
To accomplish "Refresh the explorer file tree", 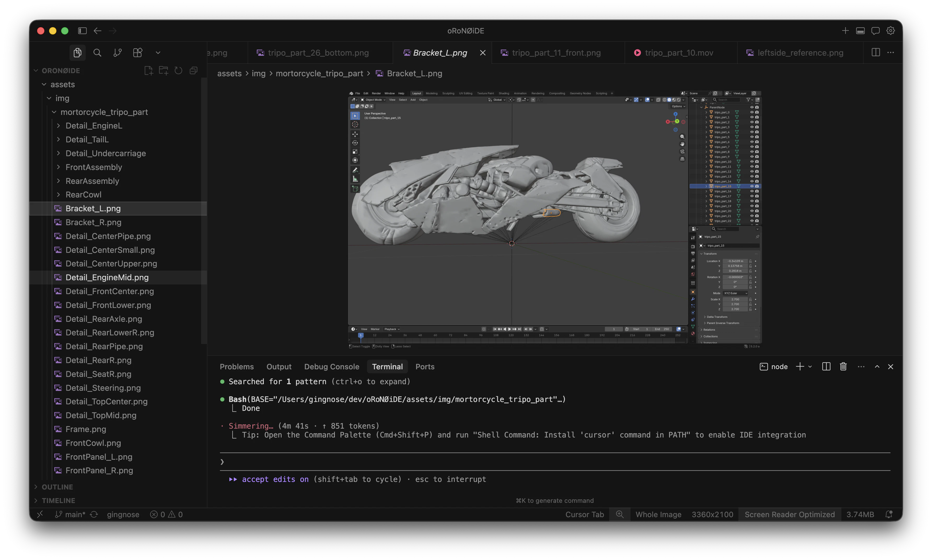I will tap(178, 71).
